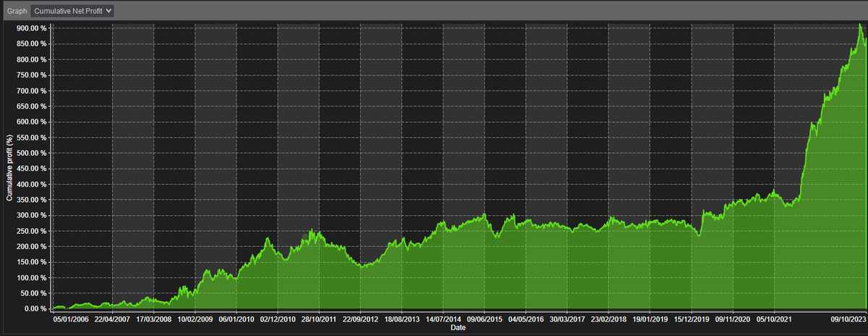The width and height of the screenshot is (868, 336).
Task: Click the 100.00 % y-axis label
Action: click(x=32, y=277)
